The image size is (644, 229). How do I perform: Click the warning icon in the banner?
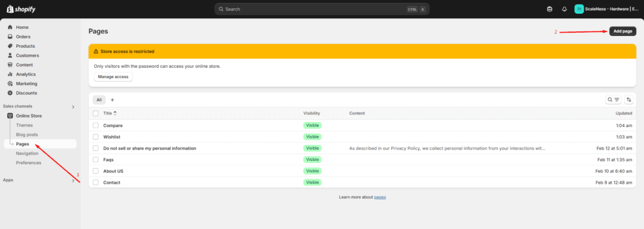coord(96,52)
